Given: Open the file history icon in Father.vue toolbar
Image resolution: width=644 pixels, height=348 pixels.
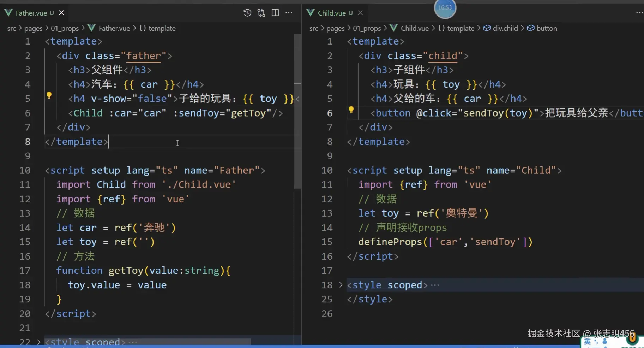Looking at the screenshot, I should [x=247, y=13].
